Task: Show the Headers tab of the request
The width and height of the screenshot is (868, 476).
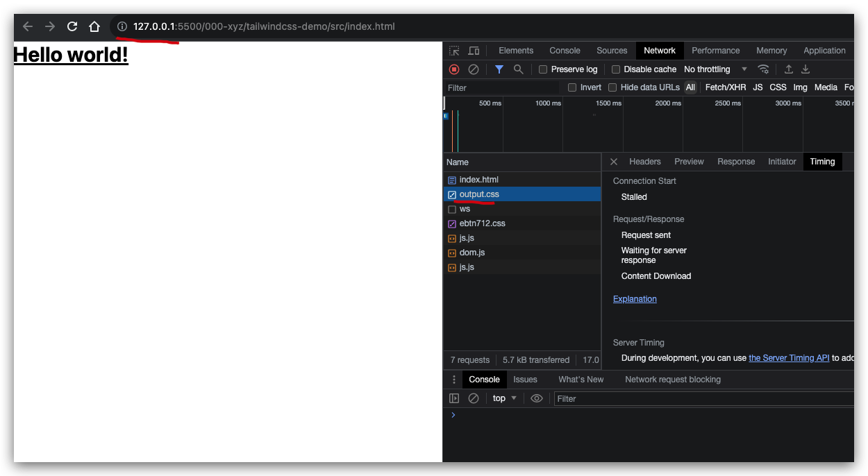Action: 645,162
